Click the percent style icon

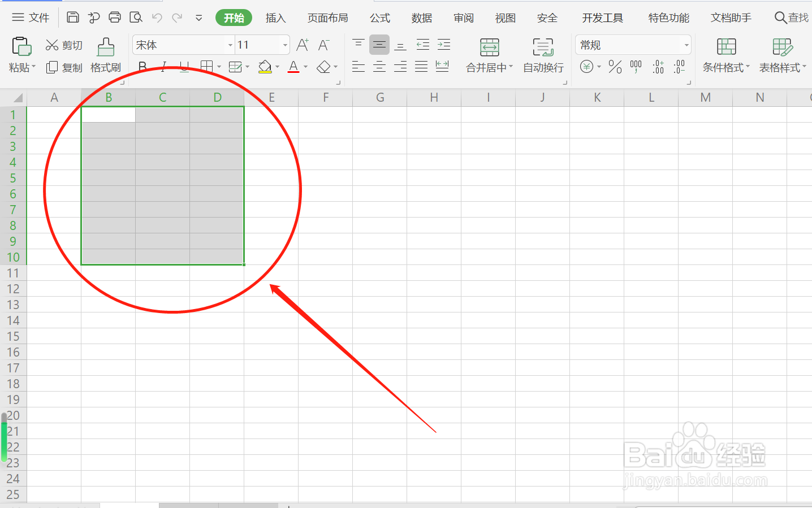coord(615,67)
